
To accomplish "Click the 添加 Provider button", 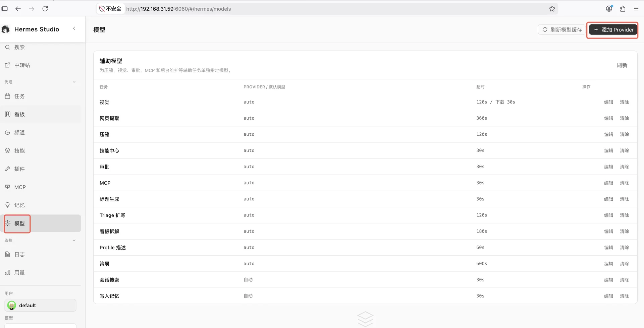I will pos(613,30).
